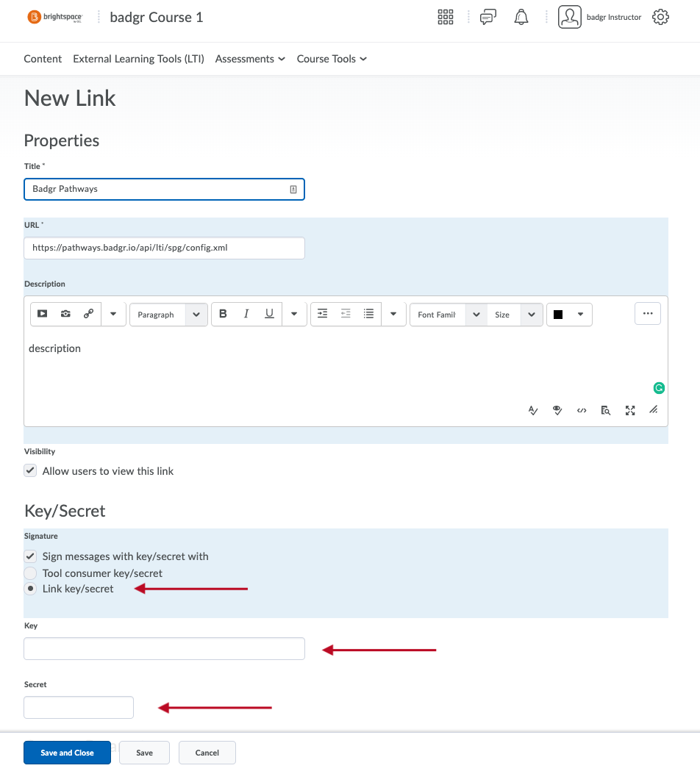Expand the insert options dropdown arrow
The image size is (700, 771).
113,314
